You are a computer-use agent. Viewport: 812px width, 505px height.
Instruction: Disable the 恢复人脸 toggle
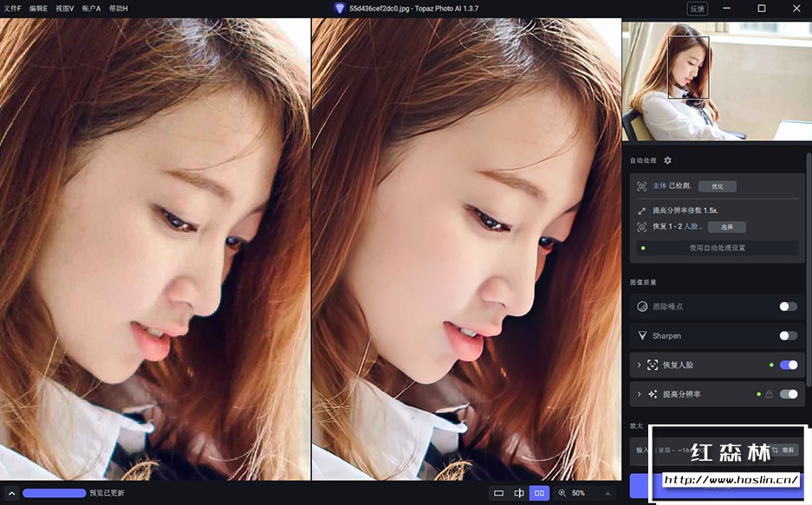point(789,365)
